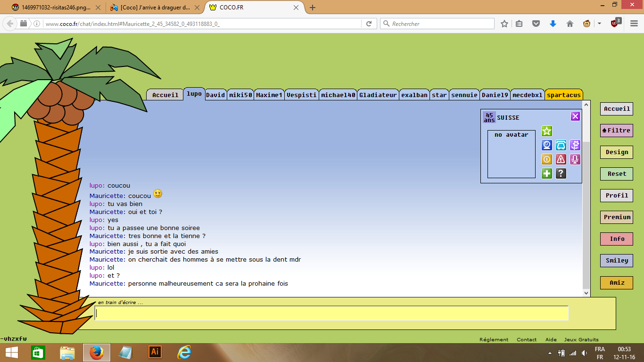644x362 pixels.
Task: Open the Aide footer link
Action: tap(551, 339)
